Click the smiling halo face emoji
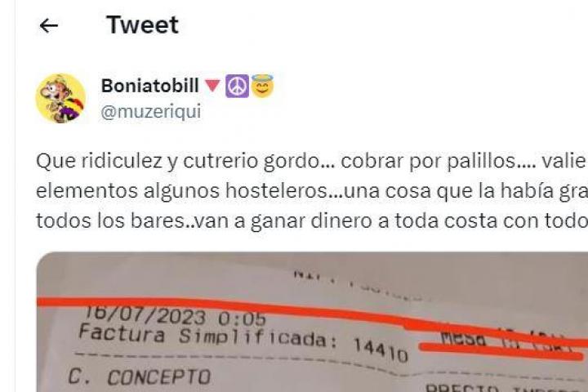 262,86
